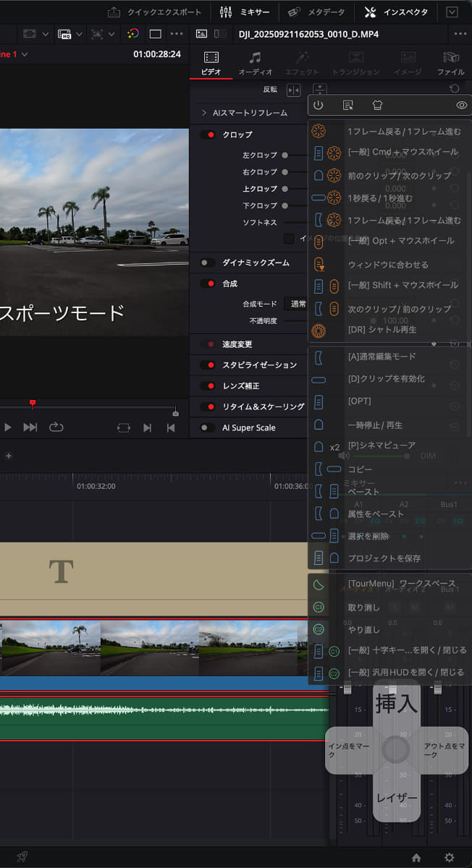Click the レイザー d-pad overlay button

point(396,798)
